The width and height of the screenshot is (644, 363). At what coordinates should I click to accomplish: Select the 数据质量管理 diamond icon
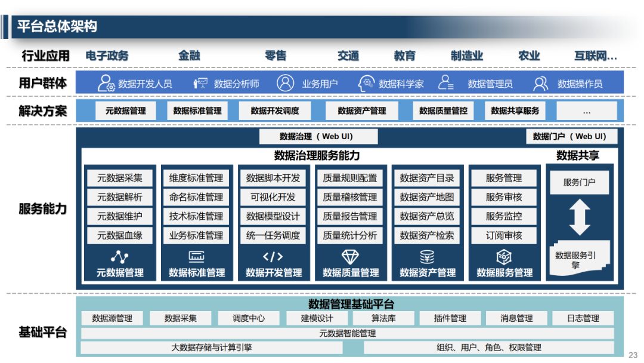point(351,257)
